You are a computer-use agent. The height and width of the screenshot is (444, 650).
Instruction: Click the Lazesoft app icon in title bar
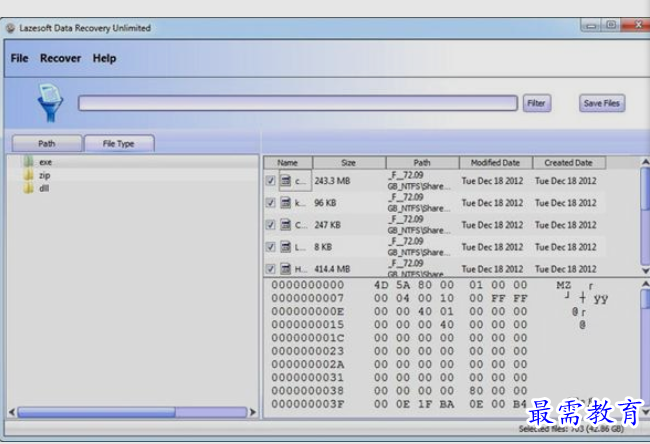(x=11, y=28)
